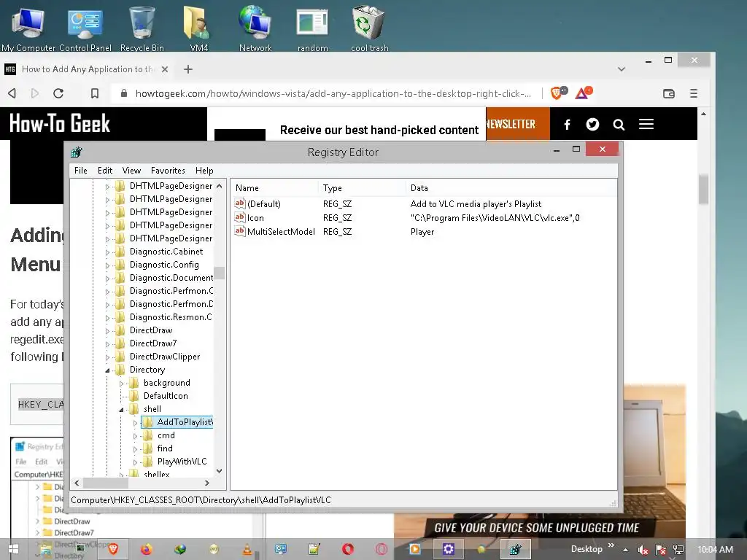Expand the AddToPlaylistVLC key

click(x=135, y=422)
